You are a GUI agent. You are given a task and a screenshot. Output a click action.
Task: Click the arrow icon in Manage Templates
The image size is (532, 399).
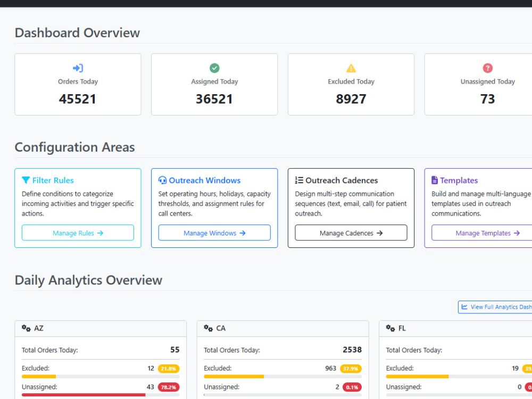click(517, 233)
